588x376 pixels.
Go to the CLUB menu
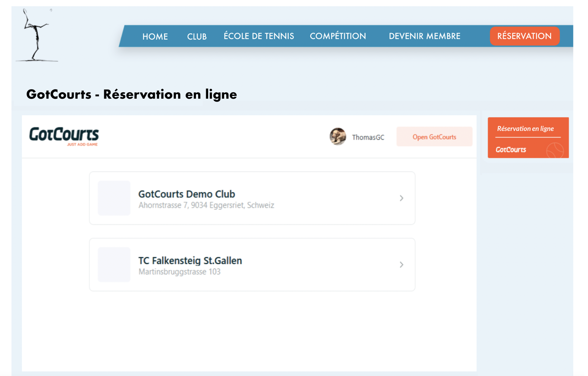tap(197, 36)
